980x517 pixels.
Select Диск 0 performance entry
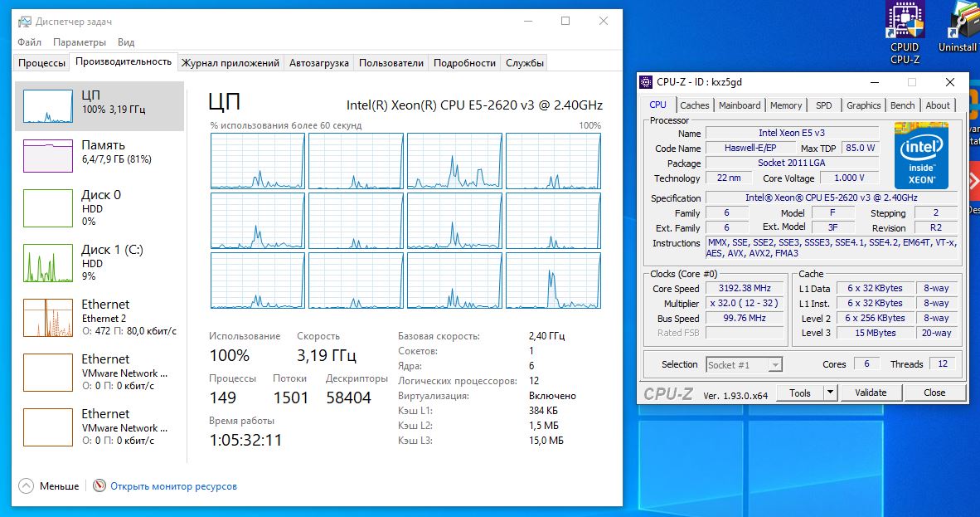pos(100,207)
